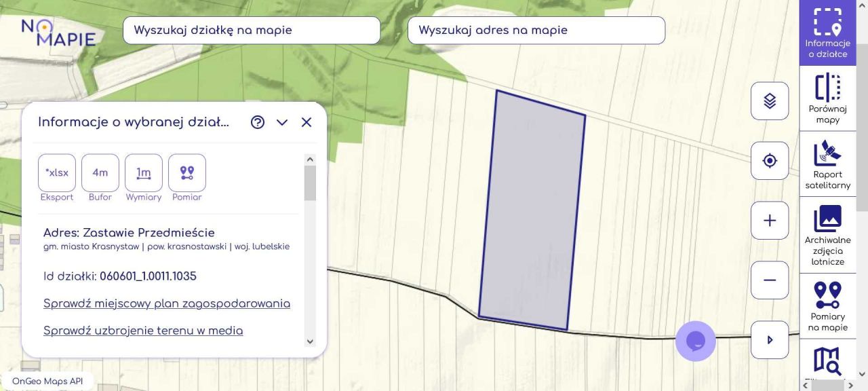Open the map layers selector
The width and height of the screenshot is (868, 391).
(769, 100)
